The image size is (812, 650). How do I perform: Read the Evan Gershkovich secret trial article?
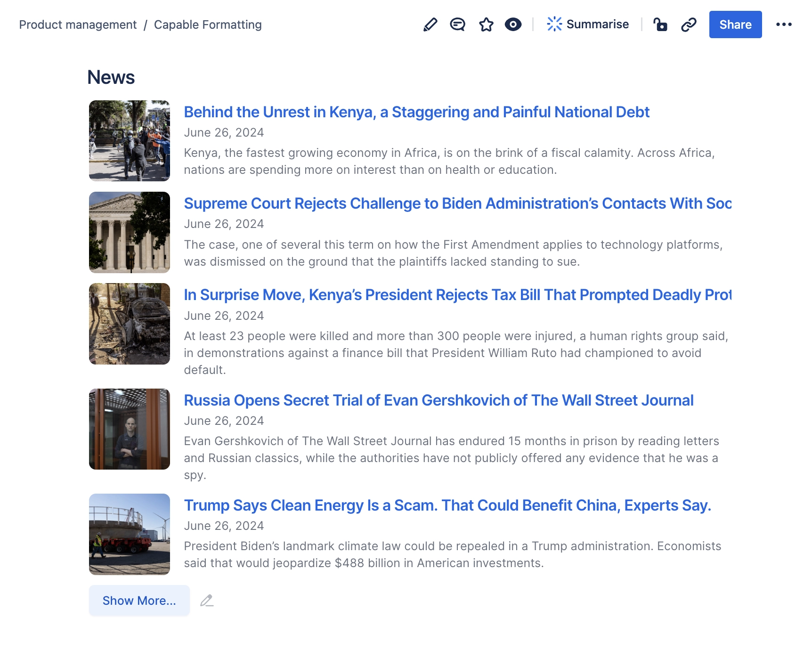(x=438, y=400)
